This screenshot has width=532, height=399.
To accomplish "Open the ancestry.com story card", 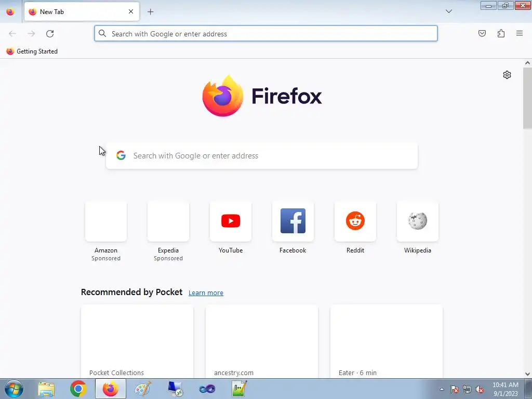I will tap(262, 341).
